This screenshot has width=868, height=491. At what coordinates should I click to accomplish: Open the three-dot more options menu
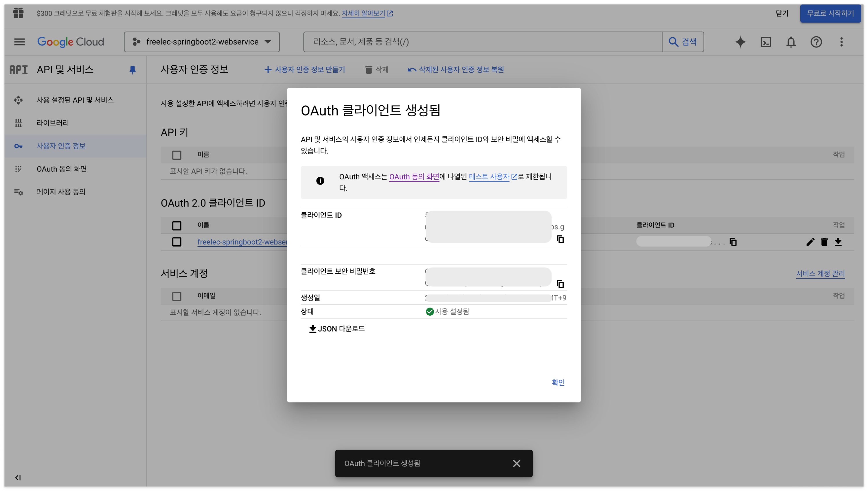point(841,42)
